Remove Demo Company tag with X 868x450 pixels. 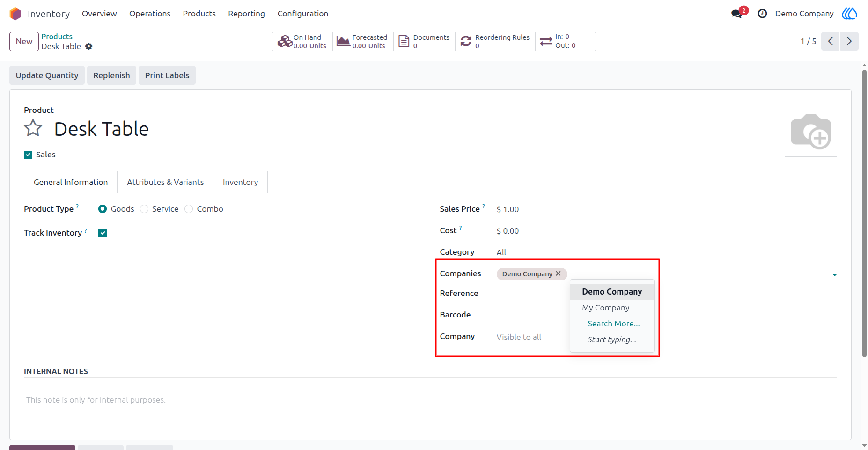(558, 273)
